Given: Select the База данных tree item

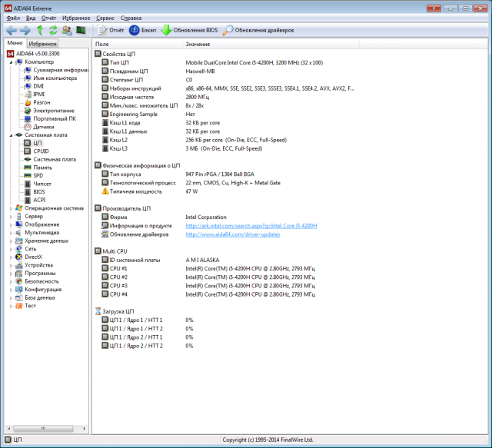Looking at the screenshot, I should [35, 298].
